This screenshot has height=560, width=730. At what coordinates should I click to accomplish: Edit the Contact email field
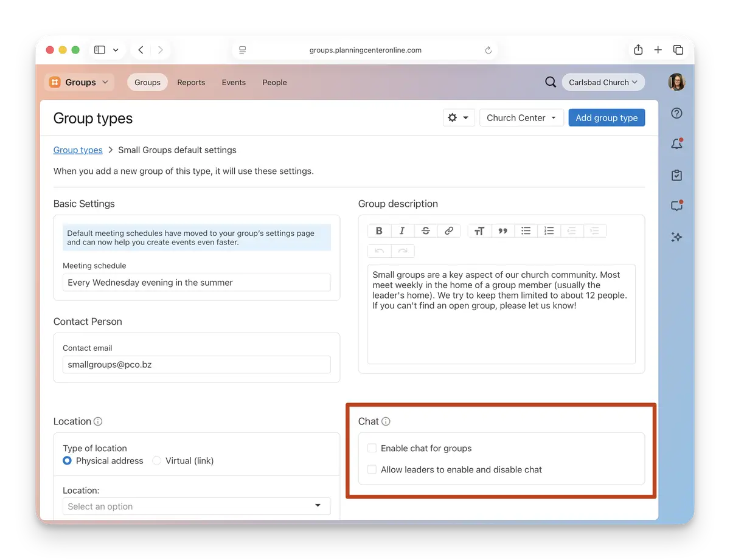coord(196,364)
